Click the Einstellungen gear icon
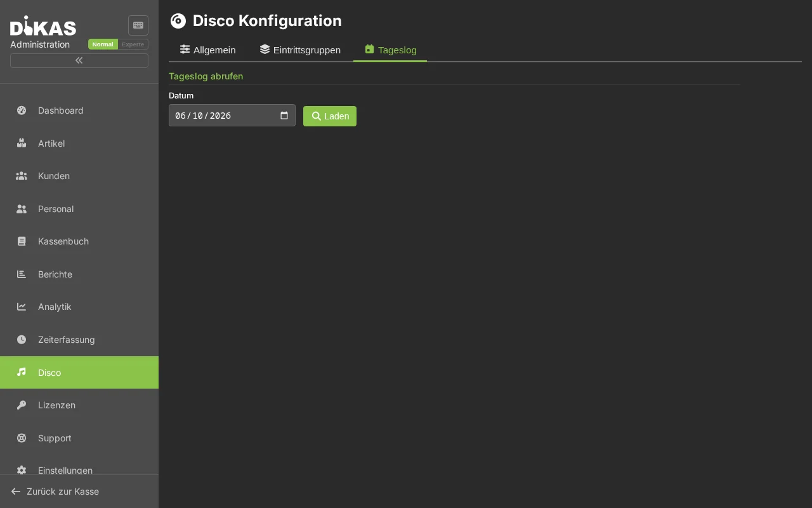812x508 pixels. pos(22,471)
